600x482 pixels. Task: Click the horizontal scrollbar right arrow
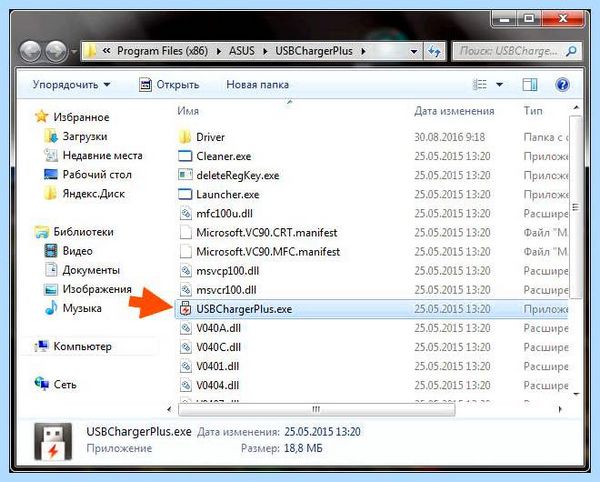[560, 409]
